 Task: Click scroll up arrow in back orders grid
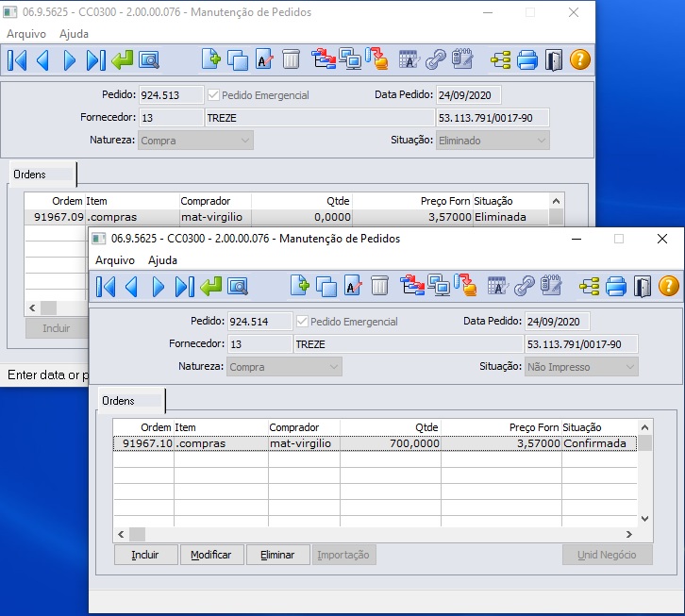(x=556, y=201)
